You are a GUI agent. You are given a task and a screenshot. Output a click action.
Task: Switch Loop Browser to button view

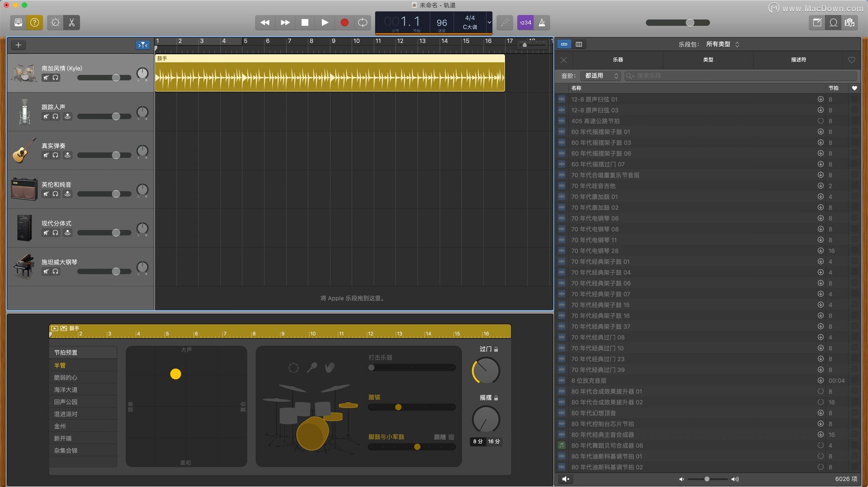point(564,44)
